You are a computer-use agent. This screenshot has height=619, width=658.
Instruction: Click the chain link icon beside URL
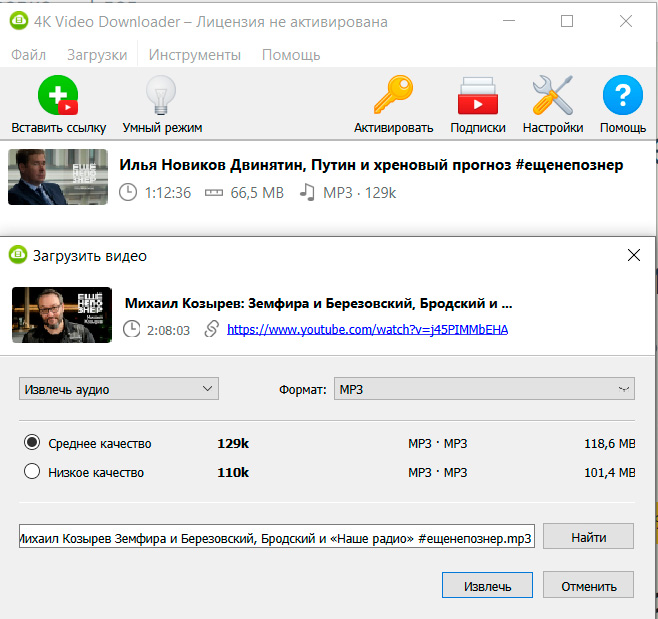coord(211,329)
